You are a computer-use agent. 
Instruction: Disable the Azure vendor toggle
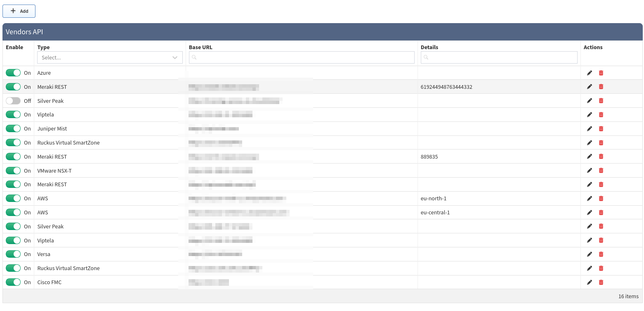[x=13, y=73]
